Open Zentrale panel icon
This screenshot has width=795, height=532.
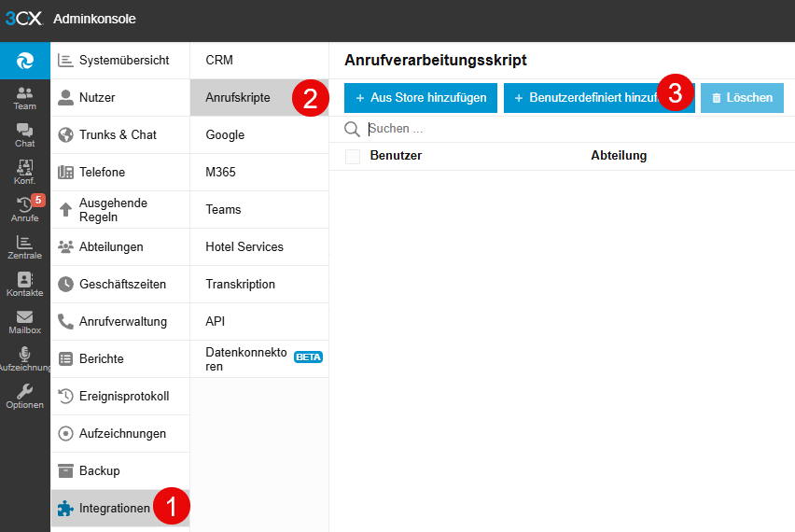click(x=25, y=246)
